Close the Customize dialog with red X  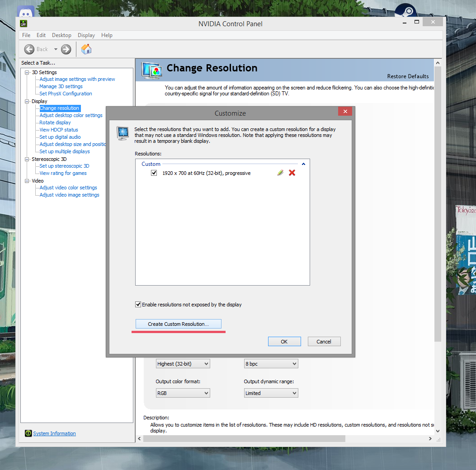(345, 111)
